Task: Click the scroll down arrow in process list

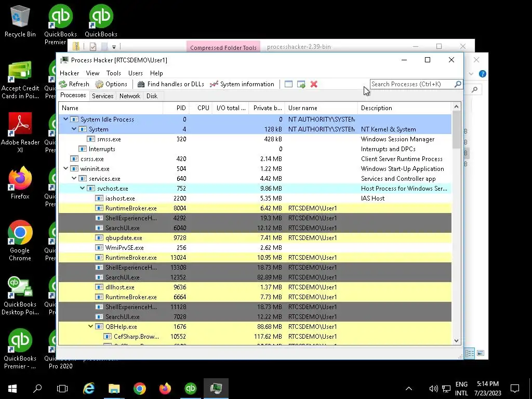Action: 456,341
